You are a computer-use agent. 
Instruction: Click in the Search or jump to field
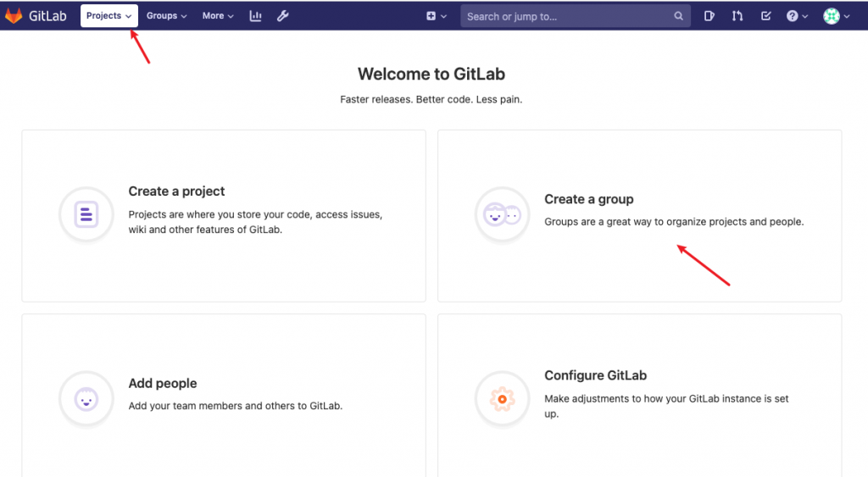[x=576, y=16]
